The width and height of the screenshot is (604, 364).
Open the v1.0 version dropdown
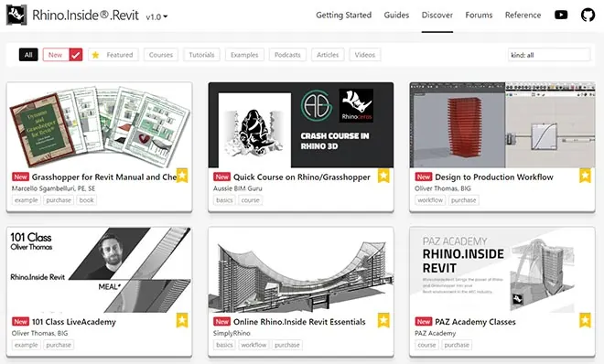(x=156, y=16)
